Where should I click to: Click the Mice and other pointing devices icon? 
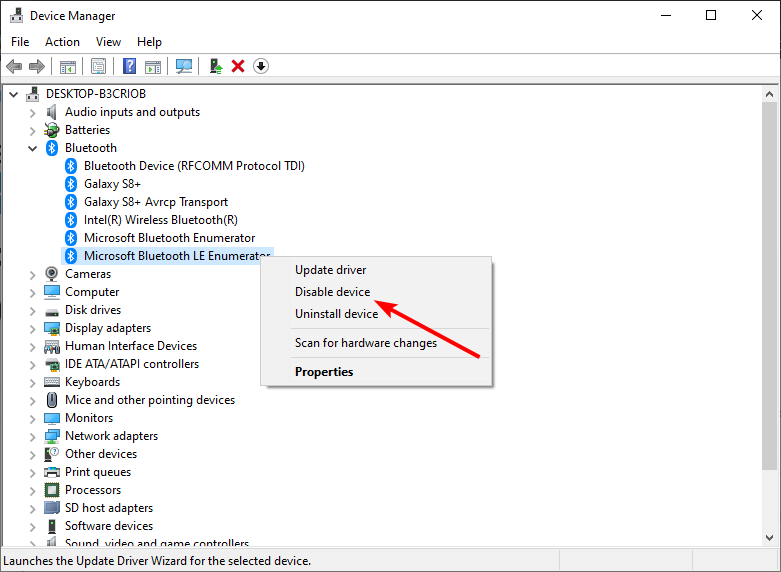[52, 400]
